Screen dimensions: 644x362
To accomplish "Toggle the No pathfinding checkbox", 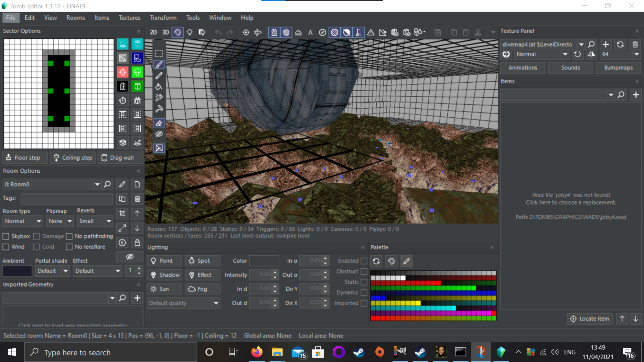I will (69, 236).
